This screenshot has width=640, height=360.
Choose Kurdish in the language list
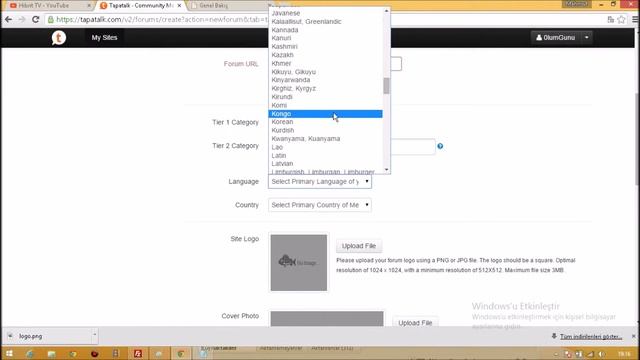pyautogui.click(x=325, y=130)
